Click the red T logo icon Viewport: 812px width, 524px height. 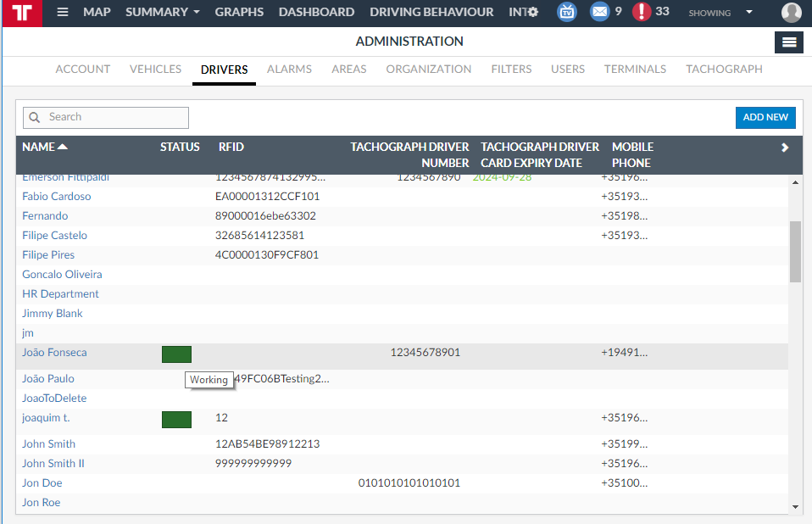point(24,13)
